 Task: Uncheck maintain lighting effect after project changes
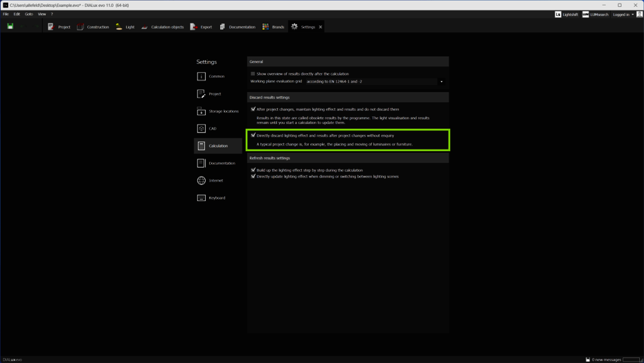click(x=253, y=109)
